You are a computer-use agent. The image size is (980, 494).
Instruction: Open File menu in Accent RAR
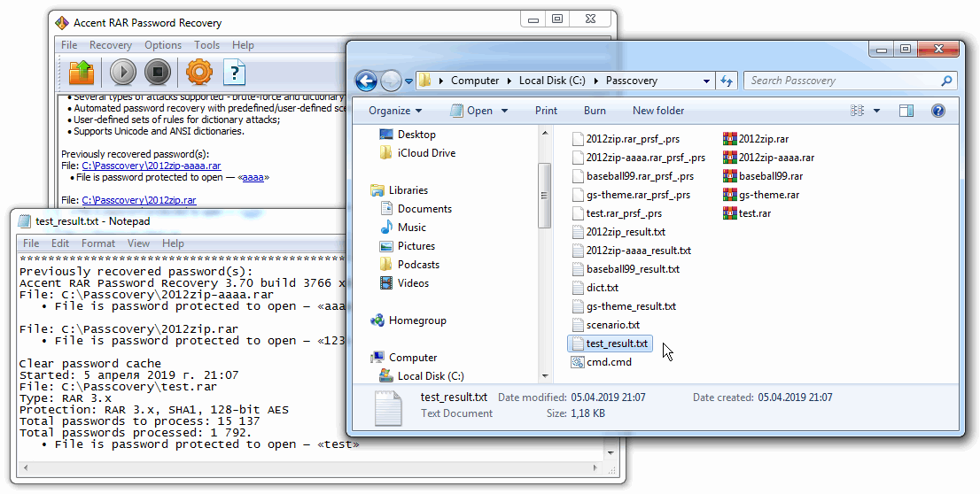[69, 45]
